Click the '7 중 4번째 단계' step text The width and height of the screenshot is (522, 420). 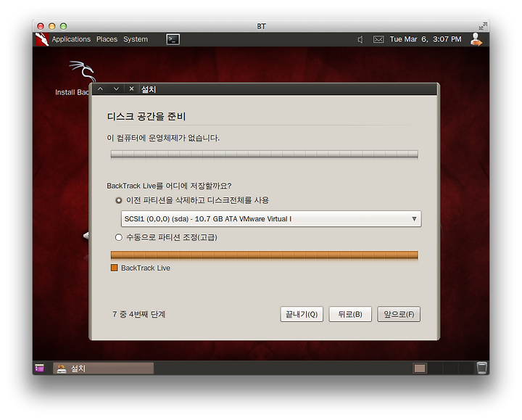pos(138,314)
